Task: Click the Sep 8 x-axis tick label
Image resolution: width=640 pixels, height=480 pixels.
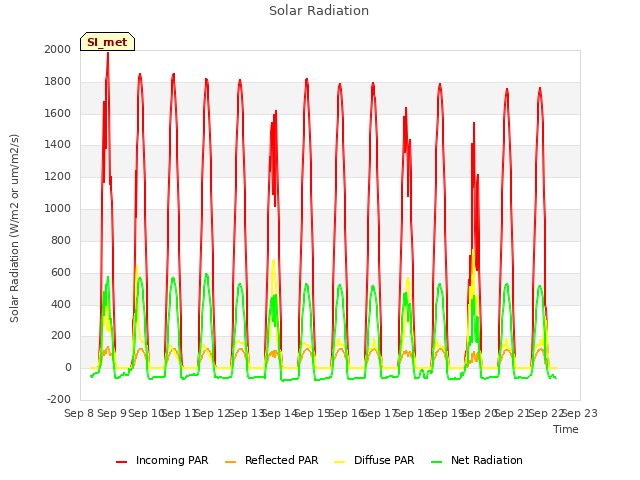Action: [79, 413]
